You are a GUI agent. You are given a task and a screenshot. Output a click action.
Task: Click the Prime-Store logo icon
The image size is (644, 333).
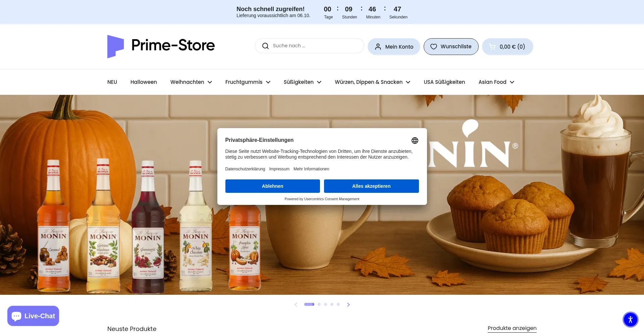116,46
